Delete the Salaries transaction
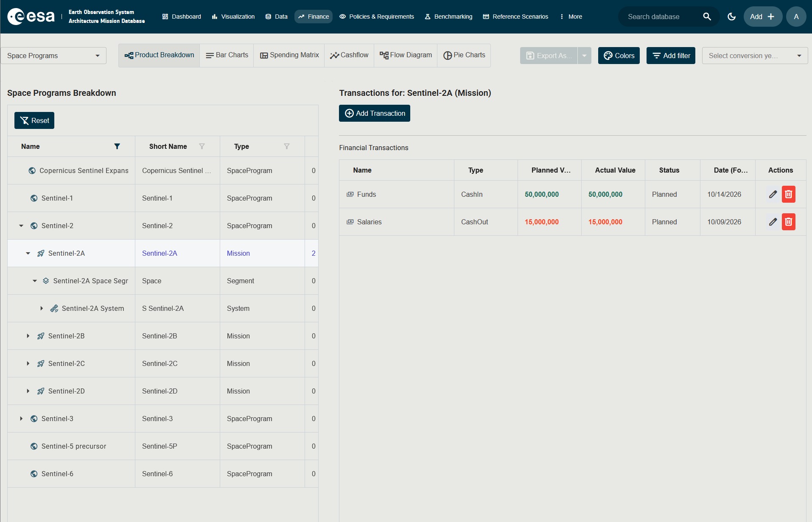812x522 pixels. pos(788,222)
